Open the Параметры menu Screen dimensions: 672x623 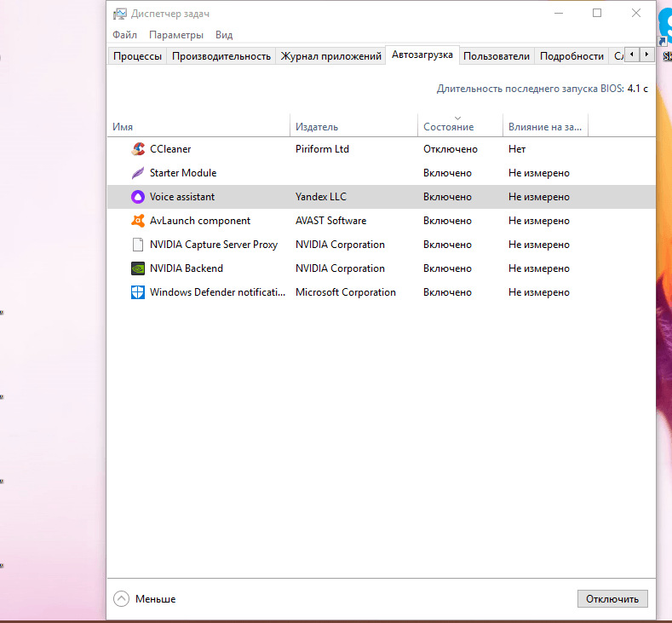point(176,35)
